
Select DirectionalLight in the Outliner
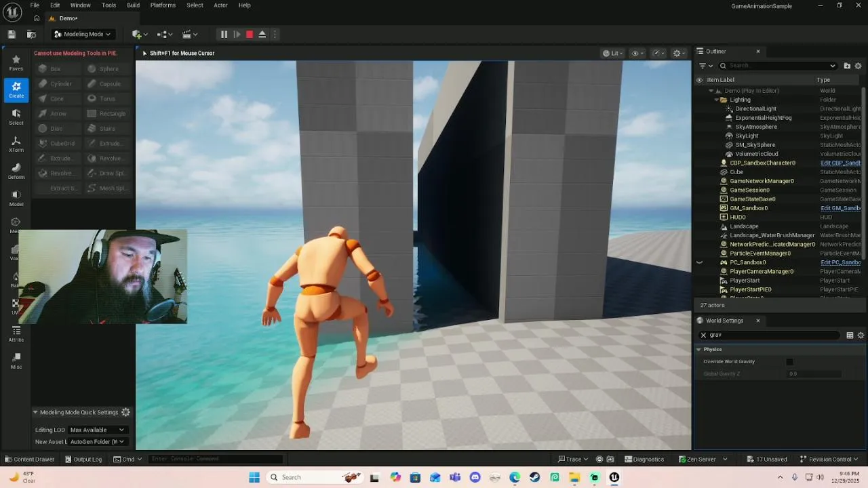(755, 108)
